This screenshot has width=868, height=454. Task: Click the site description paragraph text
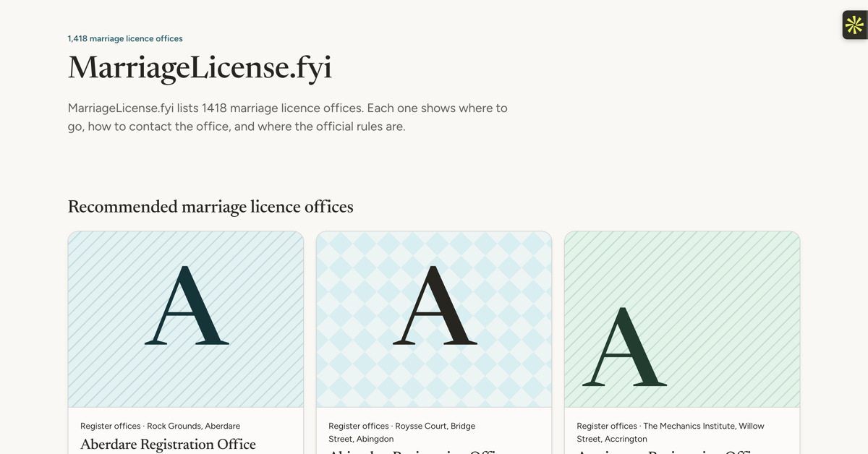(x=288, y=117)
